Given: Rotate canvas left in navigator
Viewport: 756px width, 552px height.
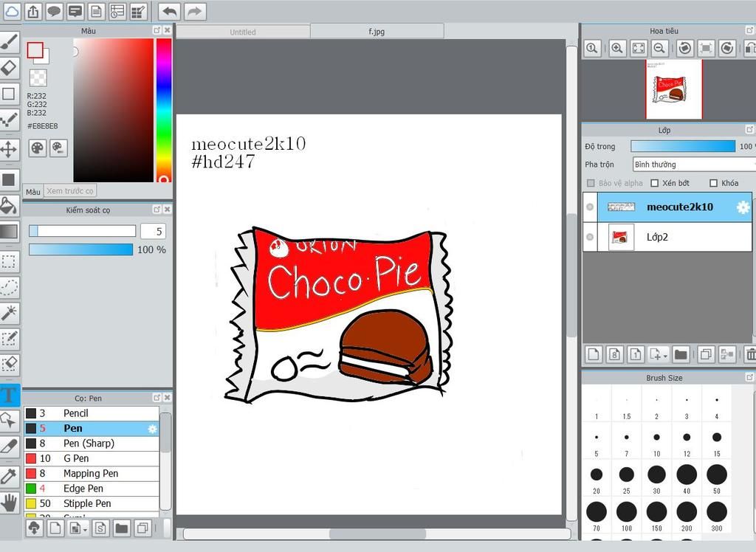Looking at the screenshot, I should (685, 48).
